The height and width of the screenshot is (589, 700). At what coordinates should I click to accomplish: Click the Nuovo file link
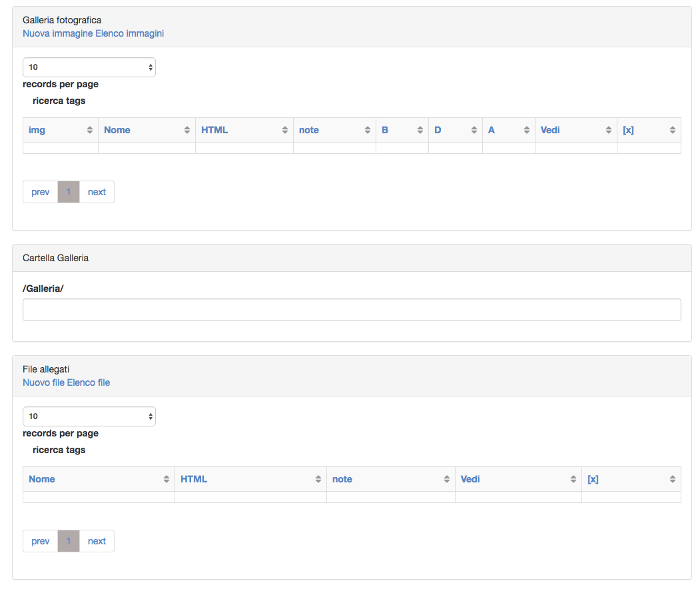click(43, 382)
